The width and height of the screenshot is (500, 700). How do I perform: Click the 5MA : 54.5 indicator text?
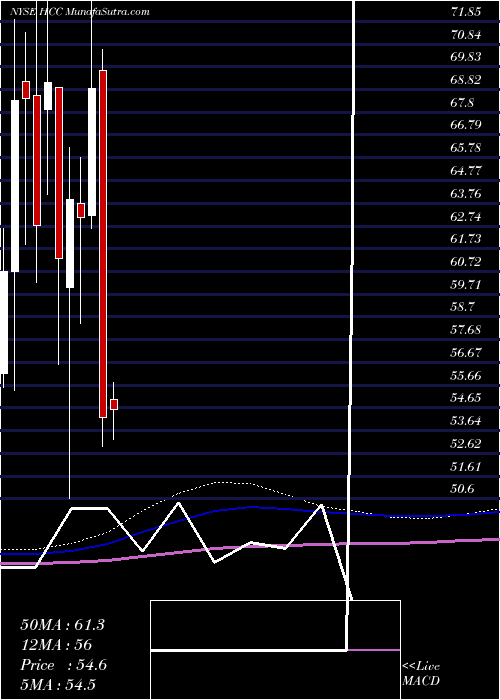click(x=58, y=685)
